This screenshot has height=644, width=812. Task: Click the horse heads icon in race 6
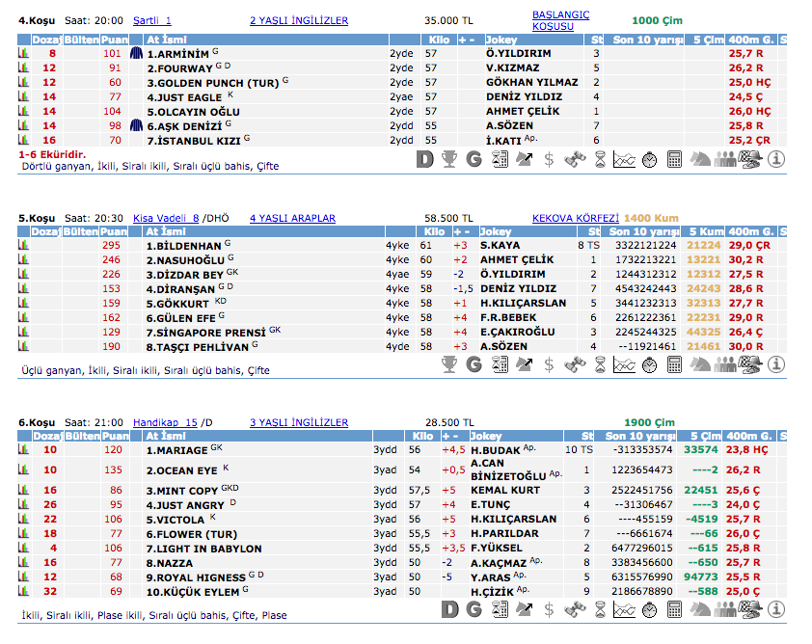pyautogui.click(x=700, y=609)
